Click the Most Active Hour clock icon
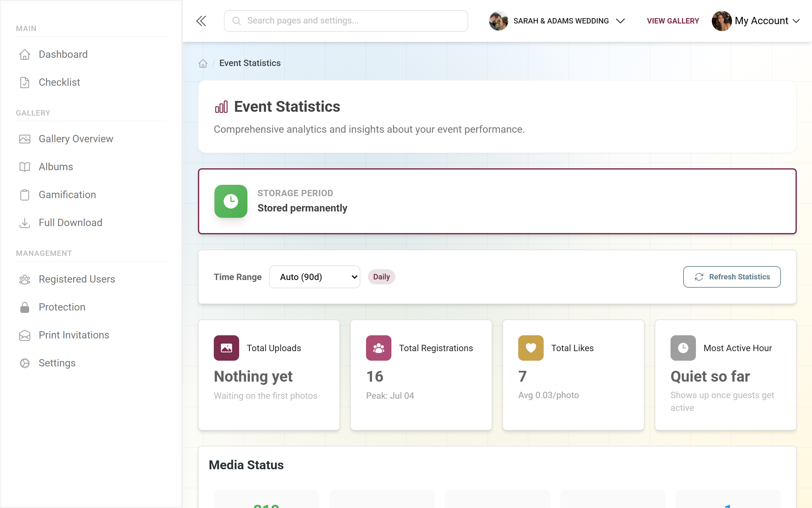The image size is (812, 508). (683, 348)
